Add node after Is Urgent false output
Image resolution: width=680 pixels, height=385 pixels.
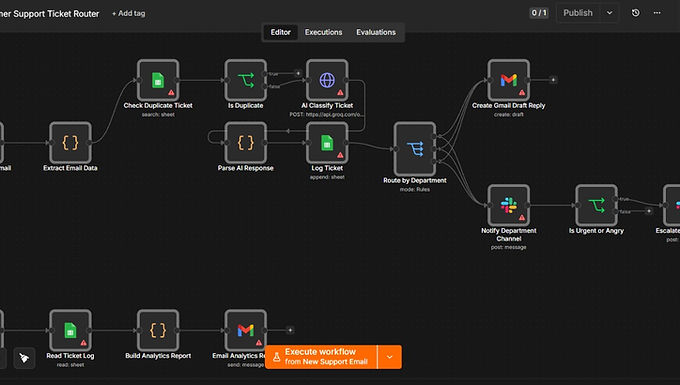[649, 211]
